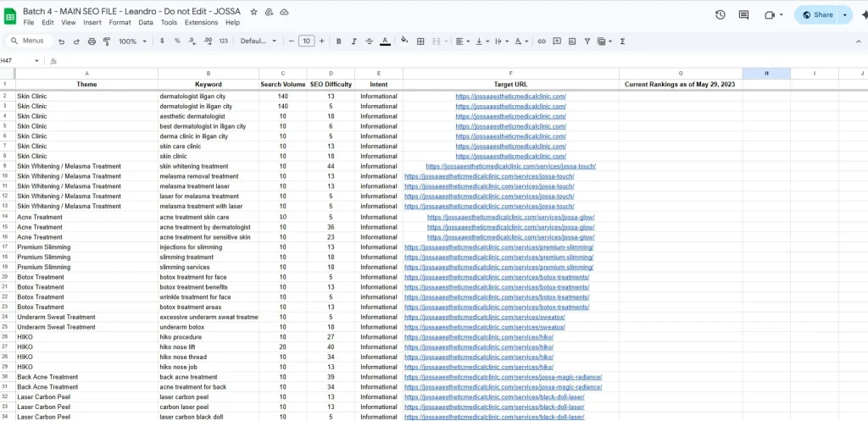Open the Tools menu
The width and height of the screenshot is (868, 421).
point(169,23)
